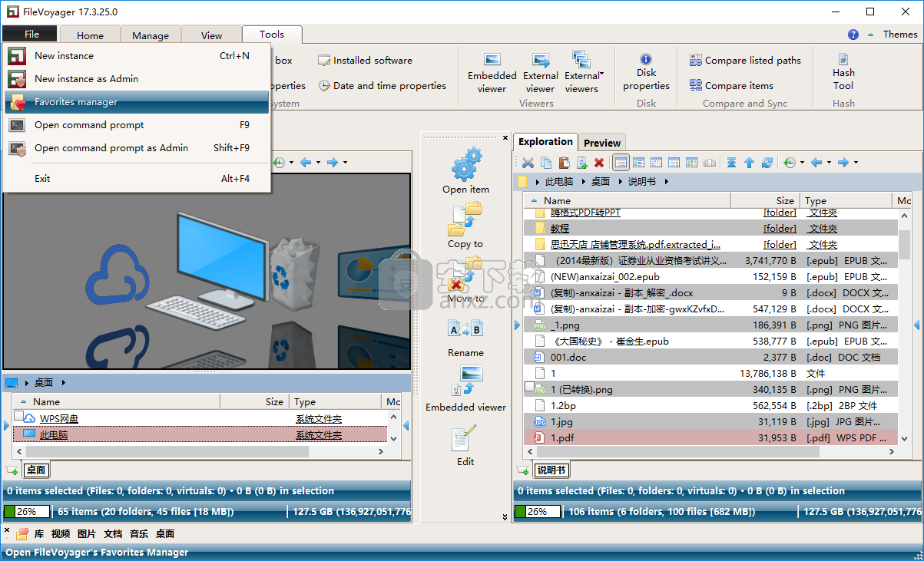Click the Paste clipboard icon in right pane
924x561 pixels.
[564, 163]
